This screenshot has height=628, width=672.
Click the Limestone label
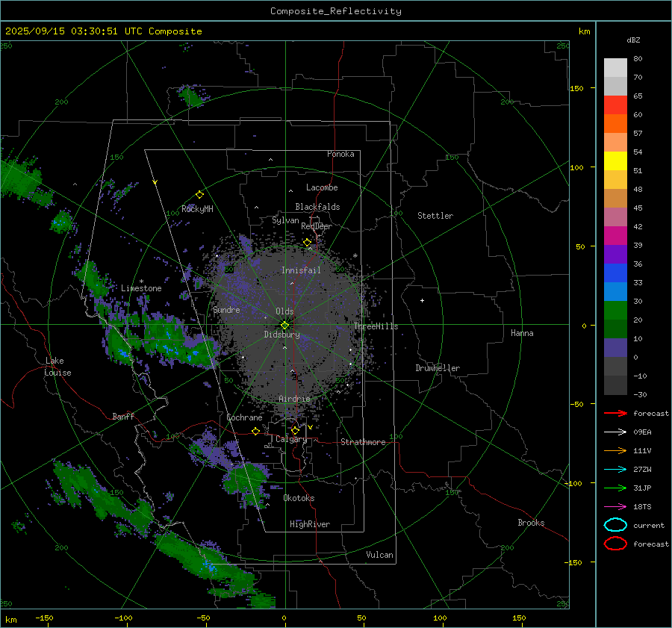[x=141, y=288]
